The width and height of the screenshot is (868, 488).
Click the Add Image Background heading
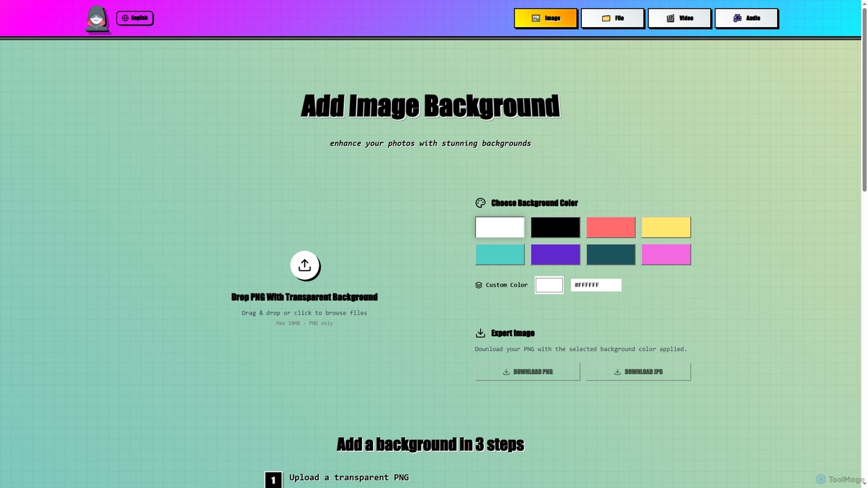click(430, 106)
